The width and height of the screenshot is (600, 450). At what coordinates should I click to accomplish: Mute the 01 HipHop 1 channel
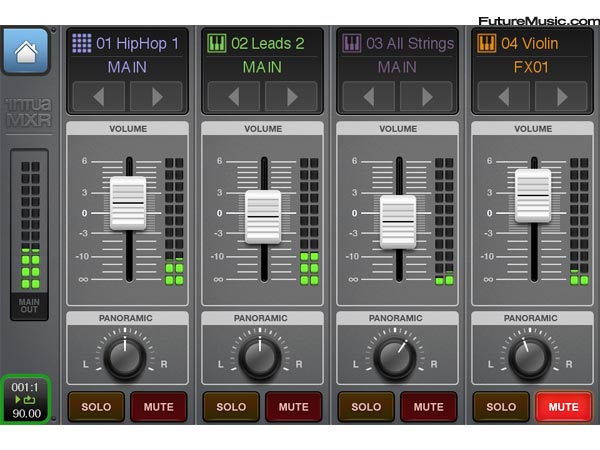[159, 406]
